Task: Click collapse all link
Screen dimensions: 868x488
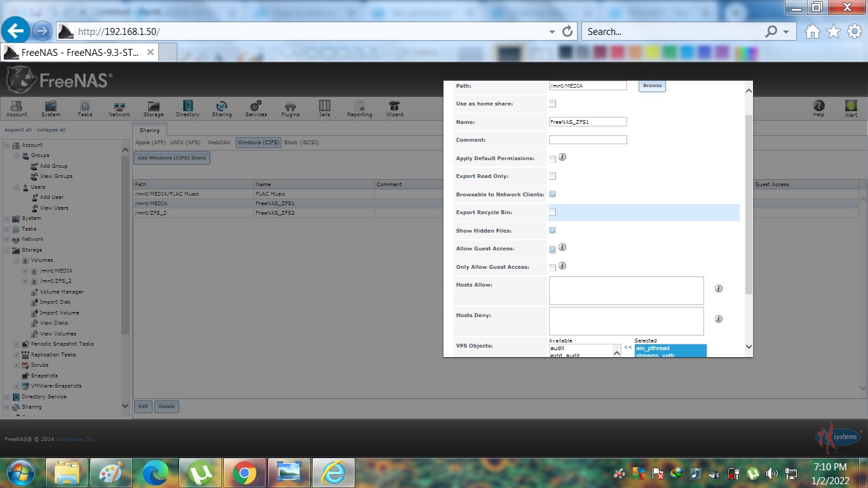Action: [x=51, y=130]
